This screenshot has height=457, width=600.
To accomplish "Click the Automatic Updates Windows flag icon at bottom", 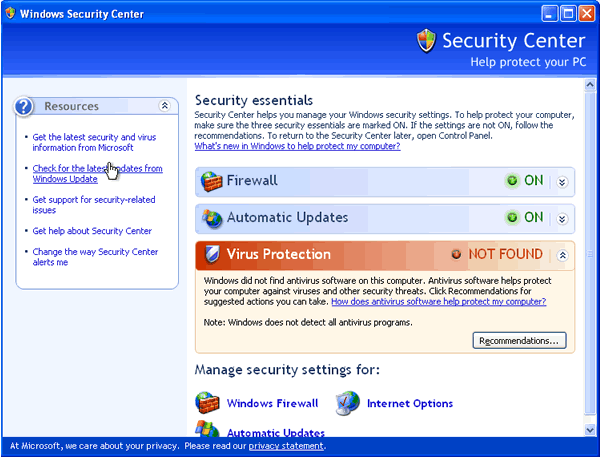I will coord(207,429).
